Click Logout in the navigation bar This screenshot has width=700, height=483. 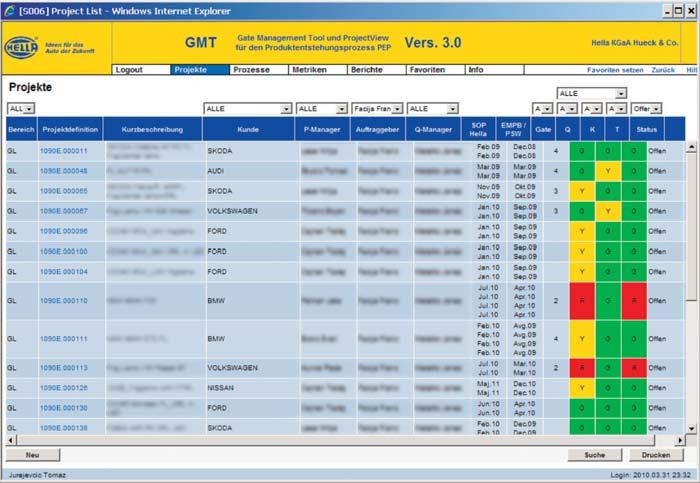[141, 70]
